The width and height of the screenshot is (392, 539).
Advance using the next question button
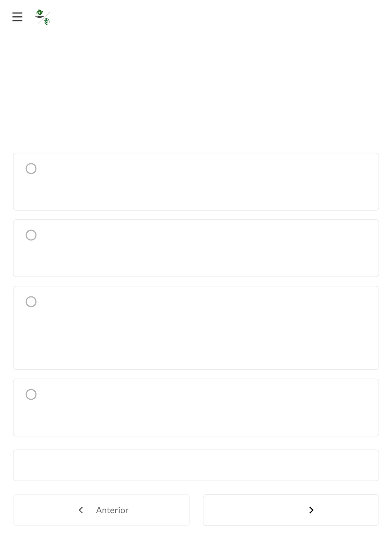291,510
